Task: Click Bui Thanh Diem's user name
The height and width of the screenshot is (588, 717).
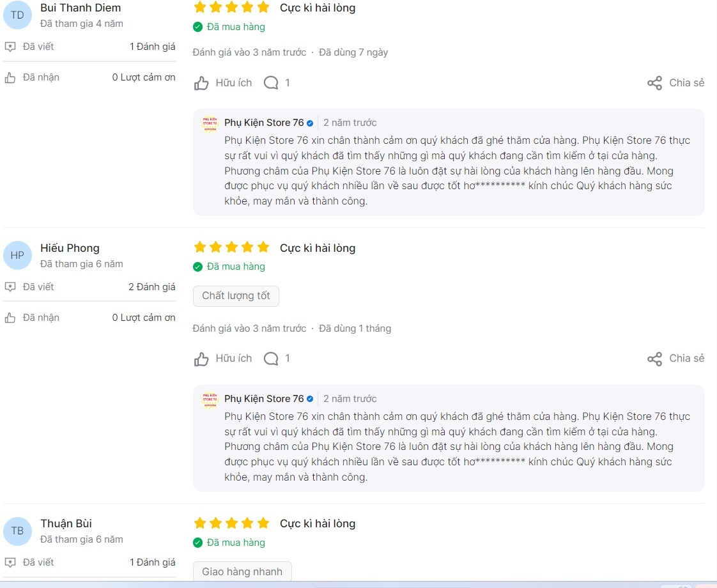Action: 81,8
